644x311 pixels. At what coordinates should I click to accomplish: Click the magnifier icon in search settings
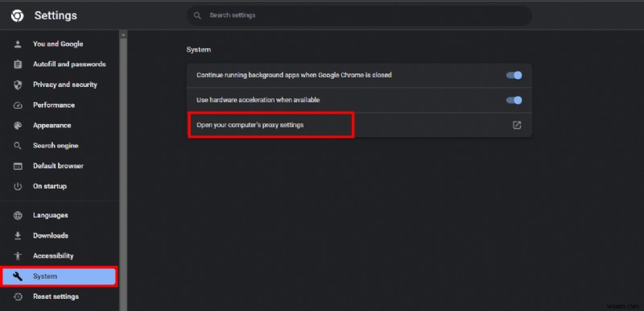[x=197, y=15]
